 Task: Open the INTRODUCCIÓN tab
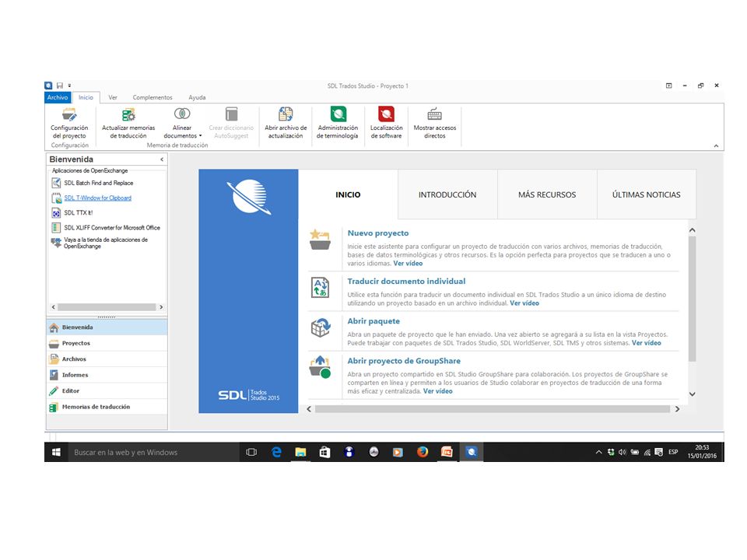[447, 194]
